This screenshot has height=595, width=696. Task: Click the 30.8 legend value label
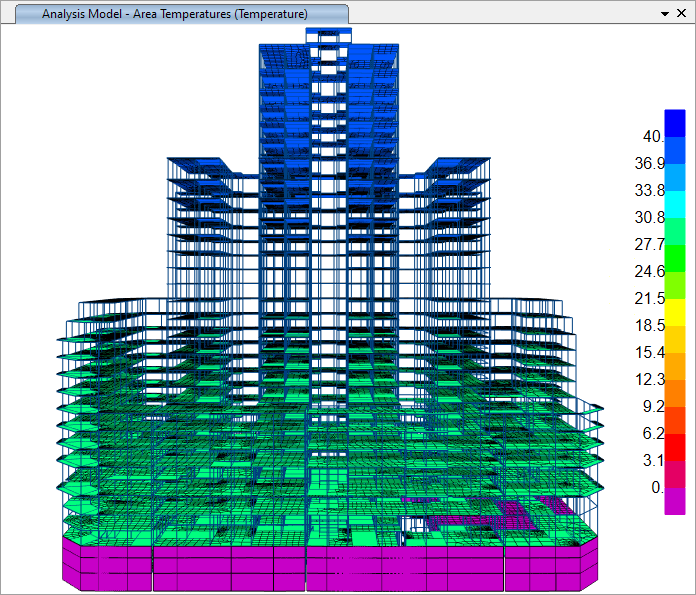(650, 218)
